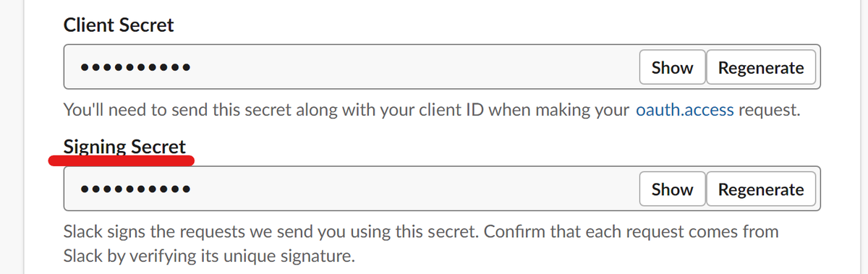Click the client ID description sentence
Screen dimensions: 868x274
[x=433, y=110]
